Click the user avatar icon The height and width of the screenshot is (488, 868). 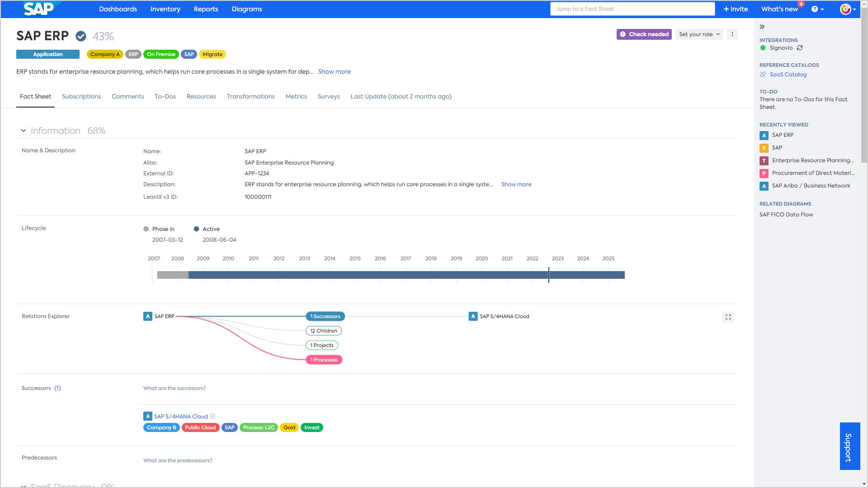(846, 9)
